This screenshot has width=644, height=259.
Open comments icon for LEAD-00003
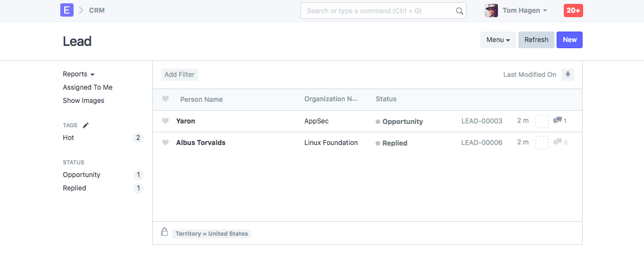558,121
